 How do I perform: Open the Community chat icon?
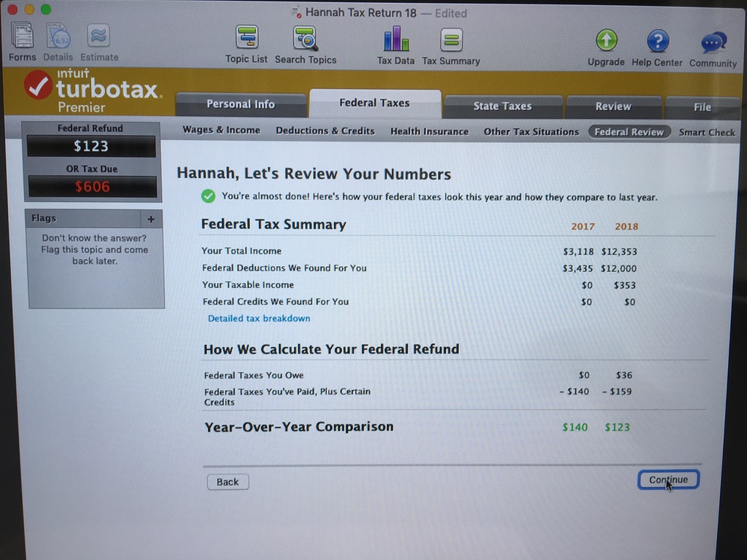[713, 43]
